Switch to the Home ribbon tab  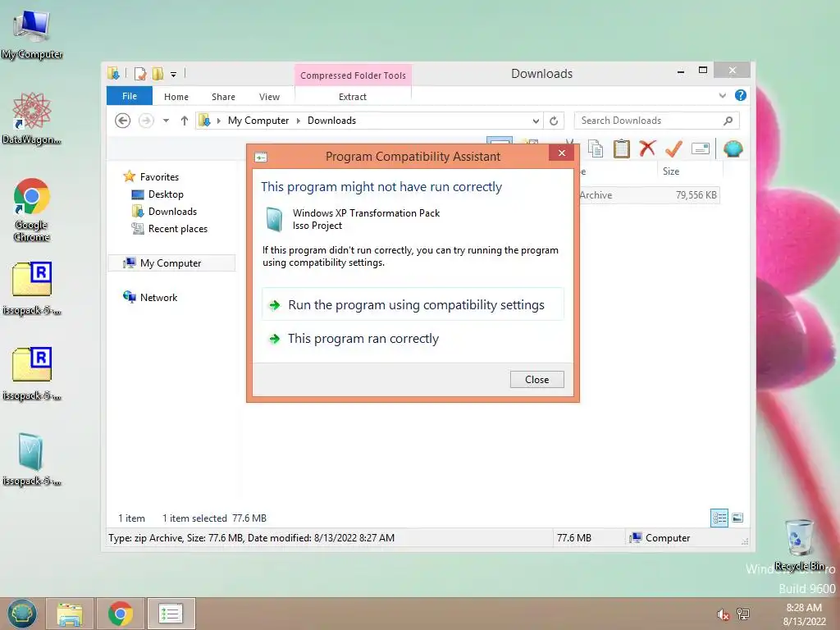click(176, 97)
